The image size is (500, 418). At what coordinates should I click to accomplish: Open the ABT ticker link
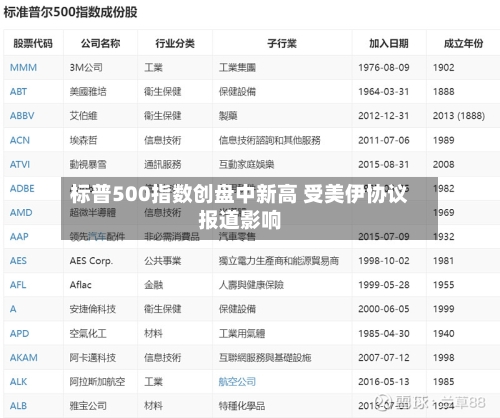pos(18,92)
